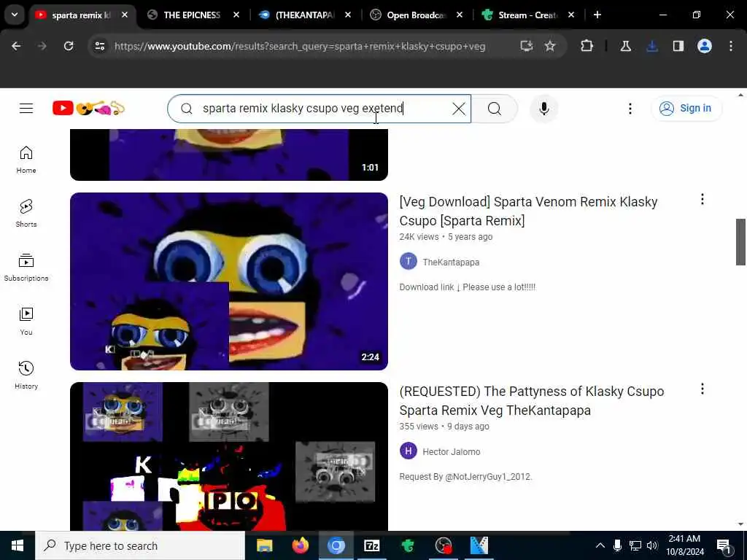
Task: Play The Pattyness of Klasky Csupo thumbnail
Action: click(x=228, y=456)
